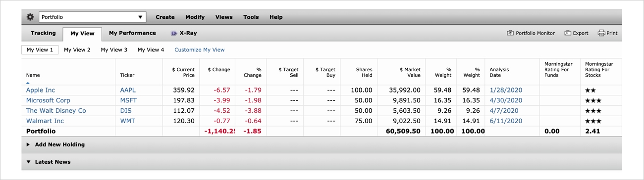Click the X-Ray icon
Viewport: 644px width, 180px height.
(174, 34)
